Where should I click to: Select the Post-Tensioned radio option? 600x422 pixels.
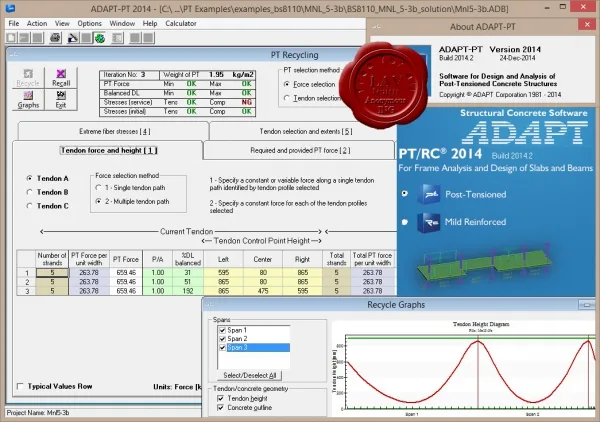click(404, 194)
